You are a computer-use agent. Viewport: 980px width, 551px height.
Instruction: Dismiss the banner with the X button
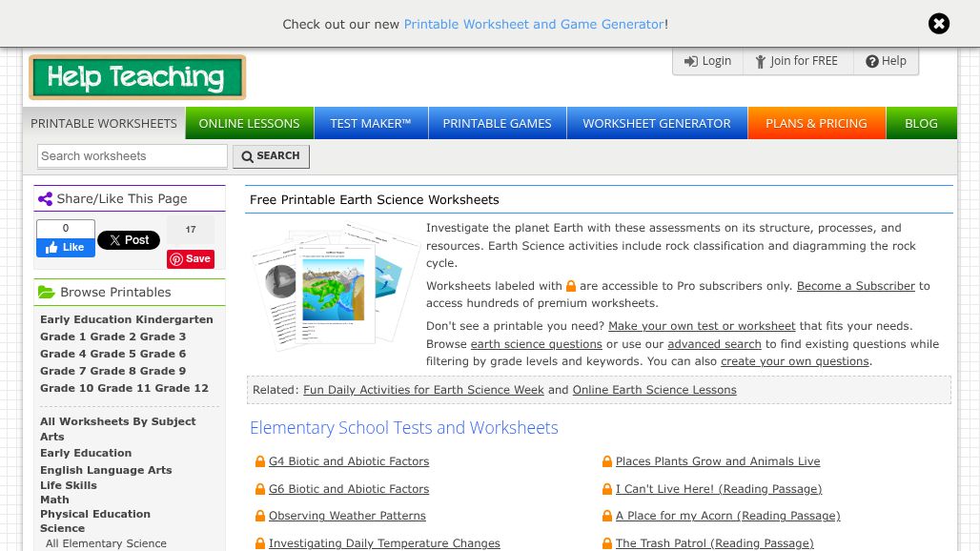[x=939, y=24]
